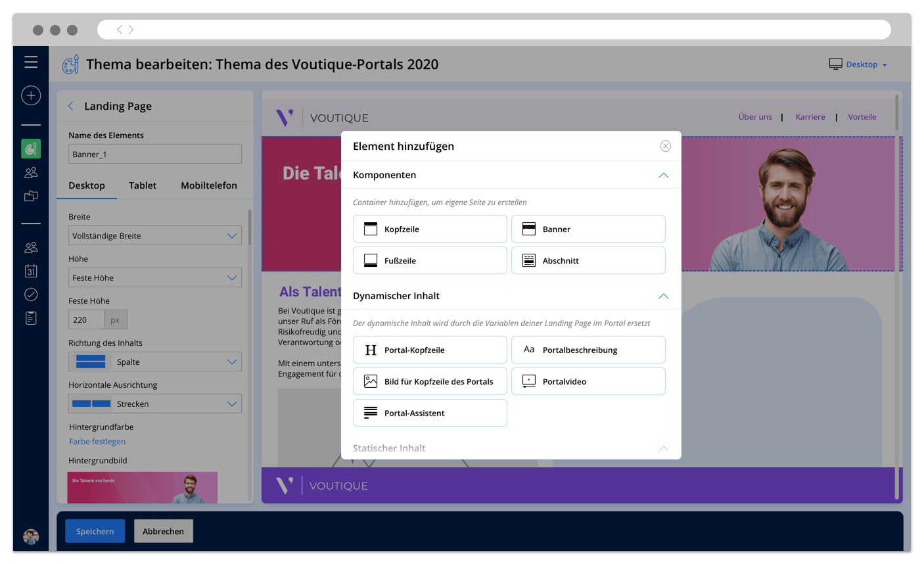Click the user avatar at sidebar bottom
The width and height of the screenshot is (924, 564).
coord(31,536)
